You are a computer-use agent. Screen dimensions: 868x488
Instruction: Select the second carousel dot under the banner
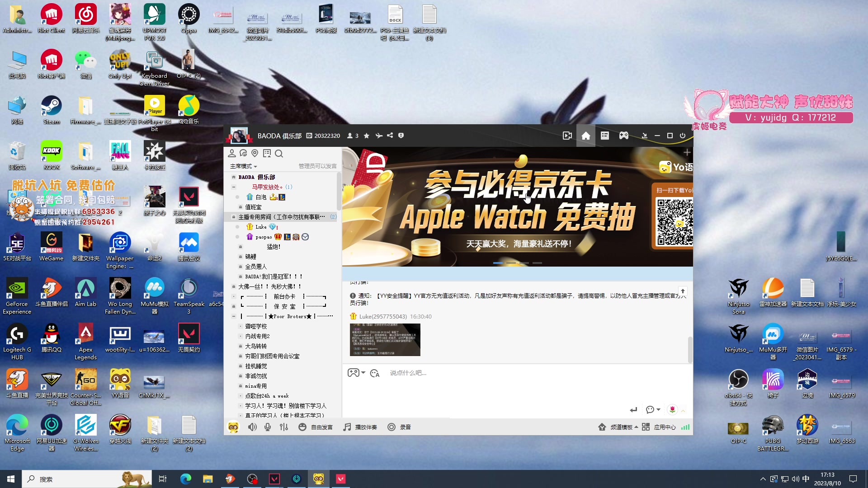point(511,262)
